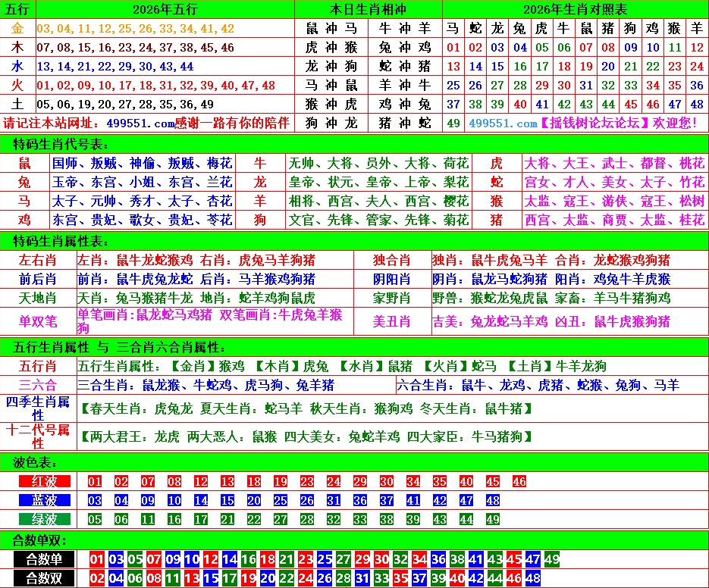The width and height of the screenshot is (709, 588).
Task: Click the green 绿波 label
Action: tap(44, 519)
